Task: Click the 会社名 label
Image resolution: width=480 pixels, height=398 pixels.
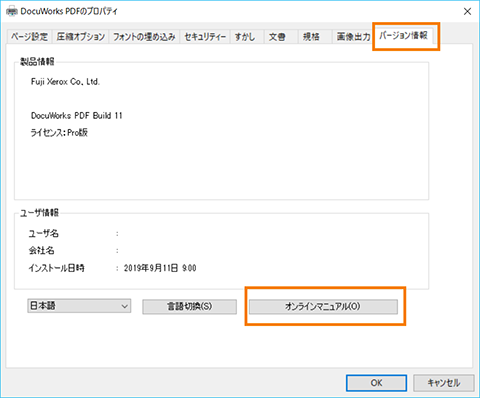Action: coord(41,250)
